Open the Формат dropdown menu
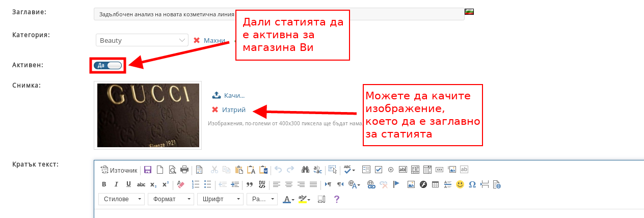This screenshot has width=644, height=218. click(x=171, y=199)
